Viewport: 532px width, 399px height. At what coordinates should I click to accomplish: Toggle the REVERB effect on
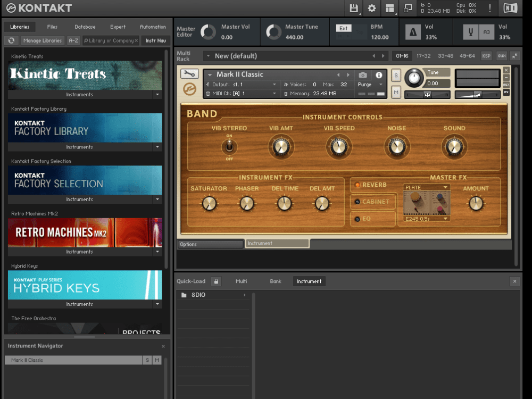tap(358, 185)
